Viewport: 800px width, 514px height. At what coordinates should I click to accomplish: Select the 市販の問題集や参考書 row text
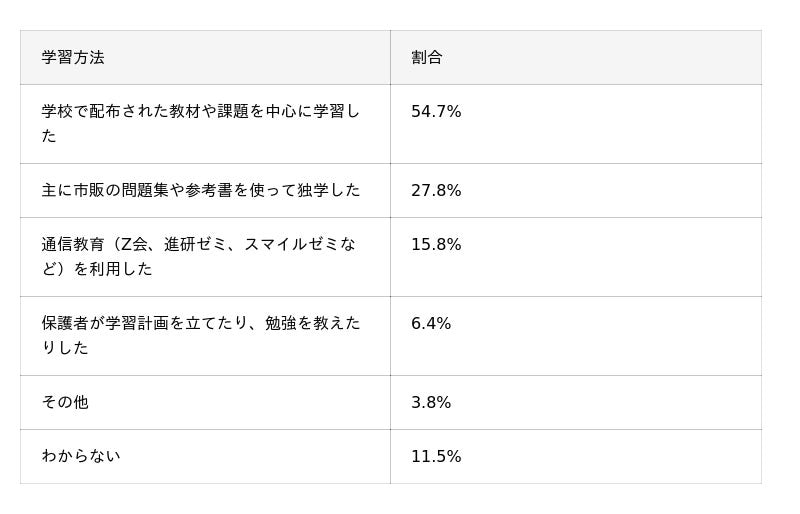click(x=200, y=190)
